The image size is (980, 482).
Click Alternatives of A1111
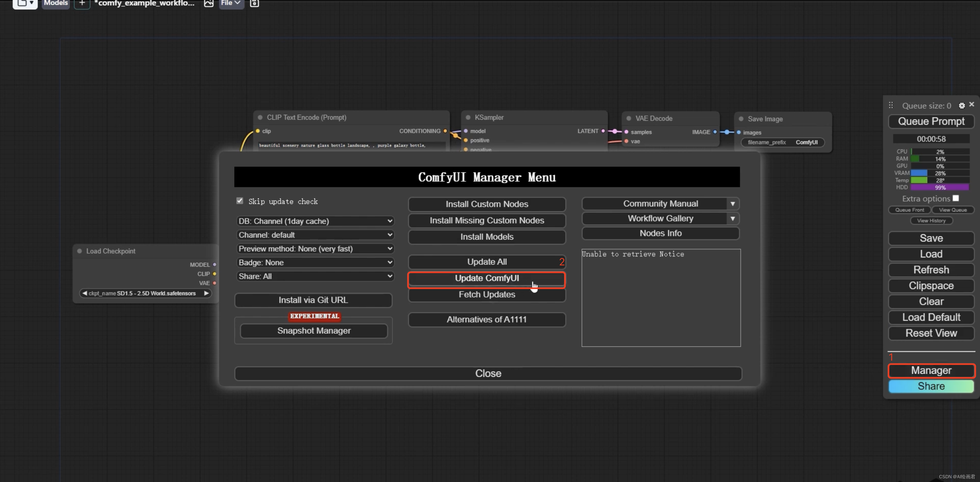coord(487,320)
